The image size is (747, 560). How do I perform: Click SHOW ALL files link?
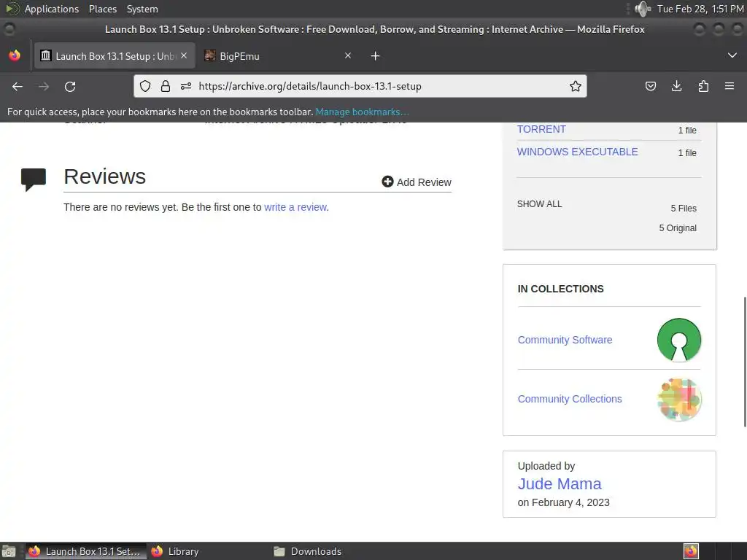tap(539, 204)
